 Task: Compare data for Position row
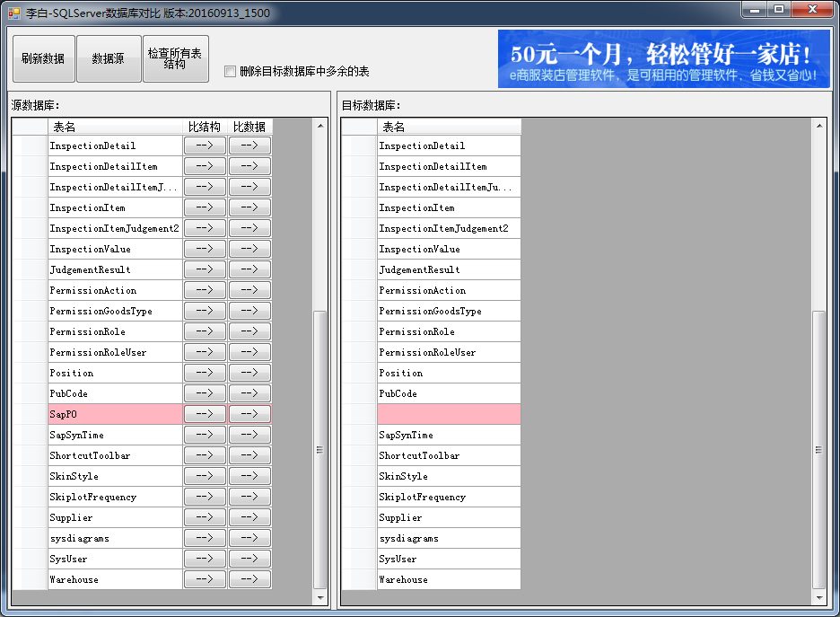249,373
